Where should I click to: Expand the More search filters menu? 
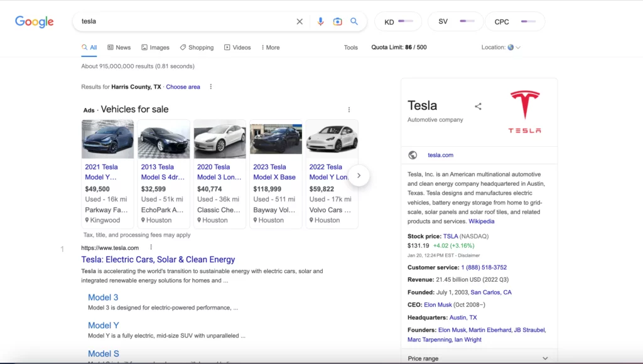click(x=269, y=48)
